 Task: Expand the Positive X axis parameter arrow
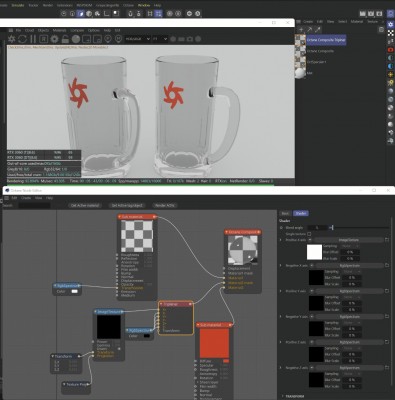pyautogui.click(x=281, y=240)
